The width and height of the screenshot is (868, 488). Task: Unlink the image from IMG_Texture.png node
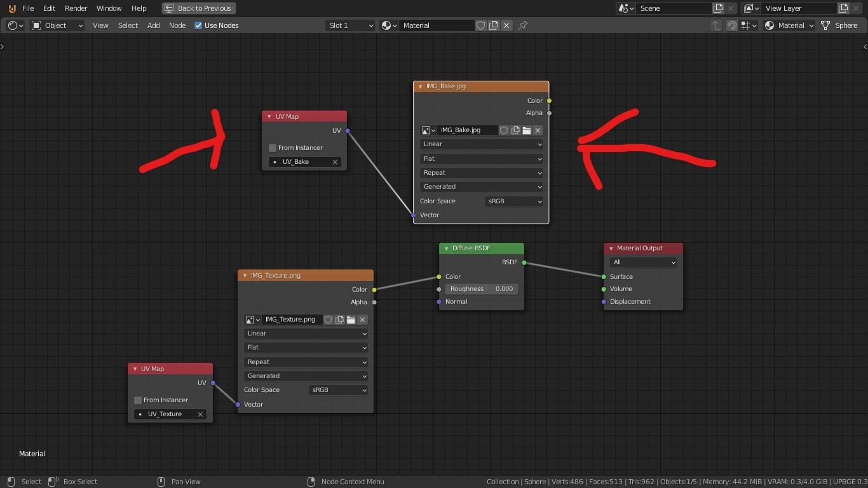pyautogui.click(x=362, y=320)
